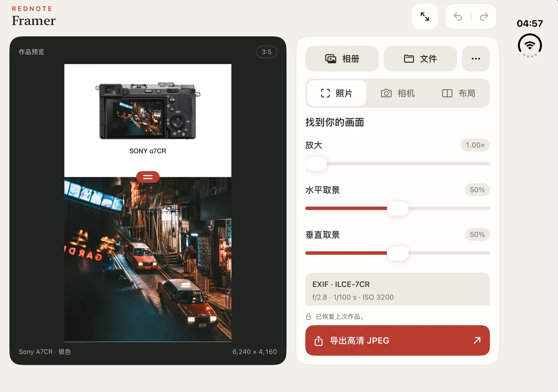The height and width of the screenshot is (392, 558).
Task: Open the 相册 album picker
Action: (x=342, y=59)
